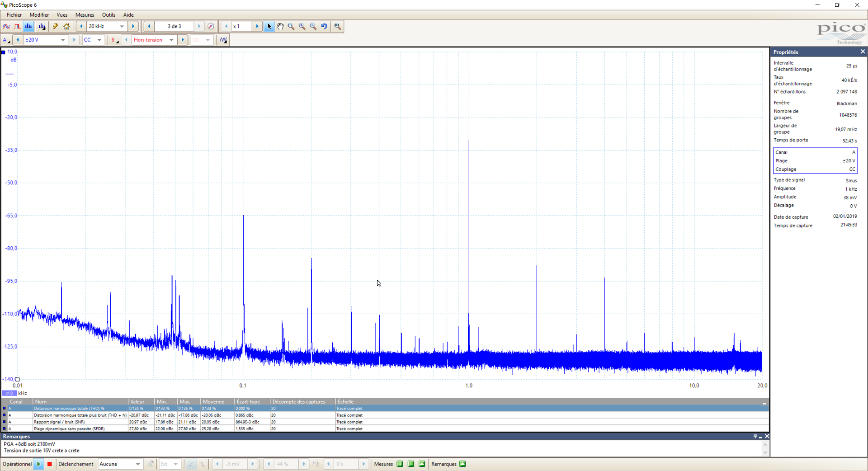Switch to persistence mode

pyautogui.click(x=17, y=26)
